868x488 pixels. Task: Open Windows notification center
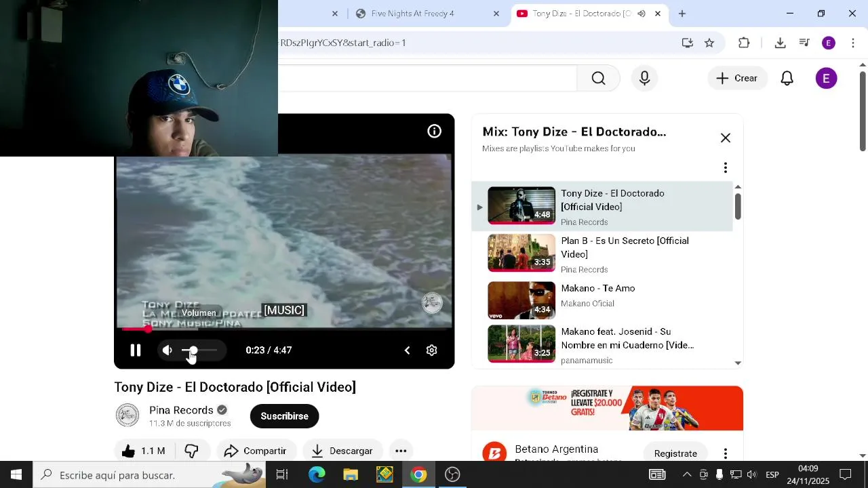pos(846,474)
